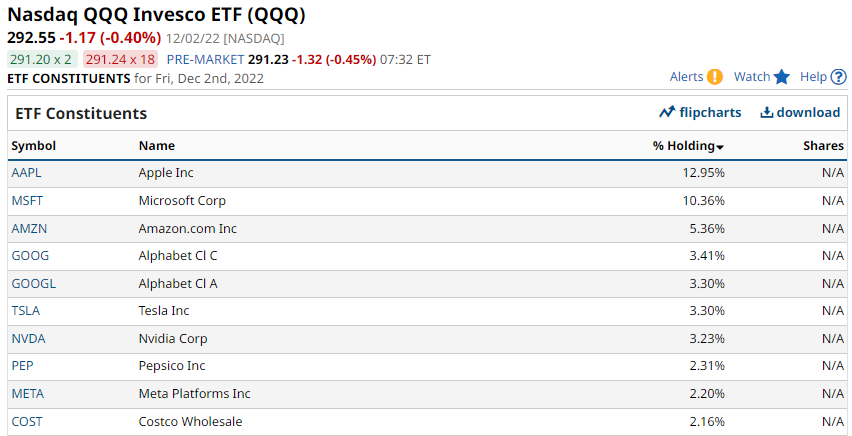Click the blue Watch star icon
Image resolution: width=852 pixels, height=436 pixels.
(781, 77)
